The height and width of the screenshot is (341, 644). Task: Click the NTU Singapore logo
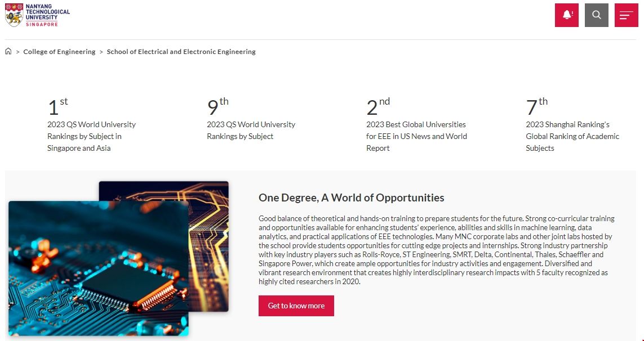pyautogui.click(x=37, y=15)
